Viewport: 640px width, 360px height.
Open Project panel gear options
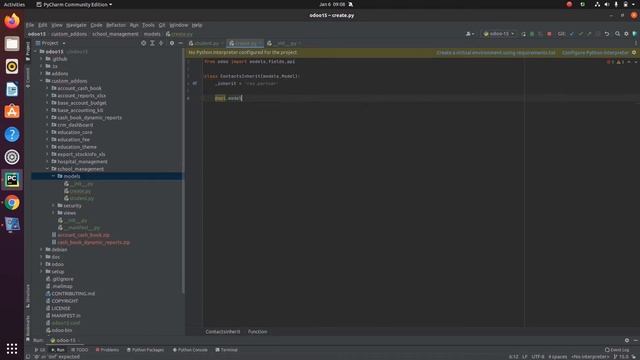pos(172,43)
